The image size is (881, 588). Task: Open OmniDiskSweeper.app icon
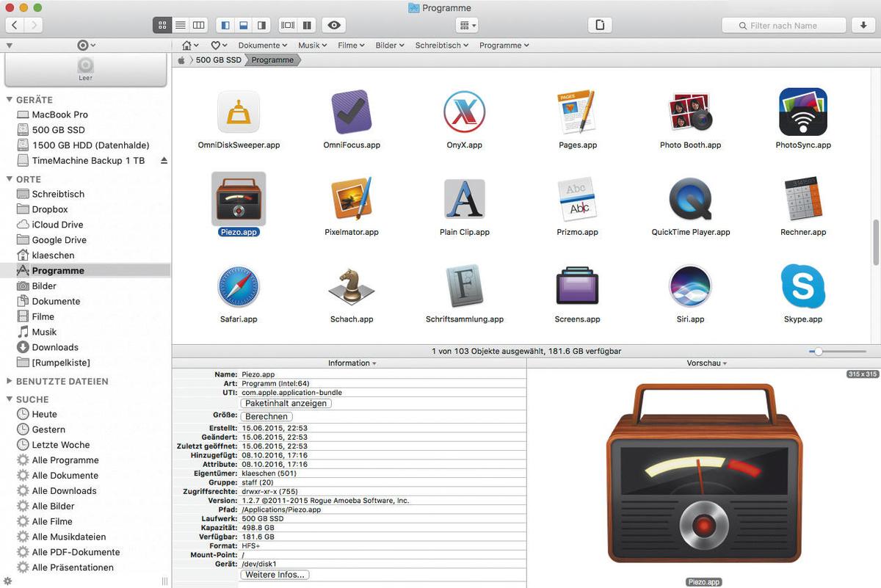coord(239,112)
